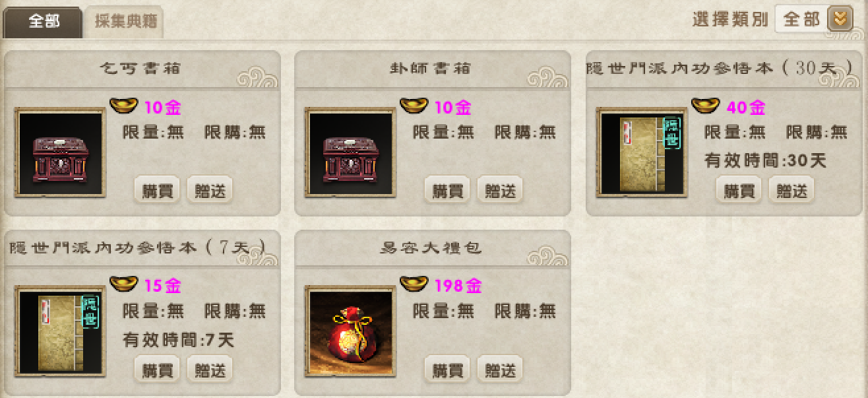Click the 198金 price label
868x398 pixels.
click(458, 286)
